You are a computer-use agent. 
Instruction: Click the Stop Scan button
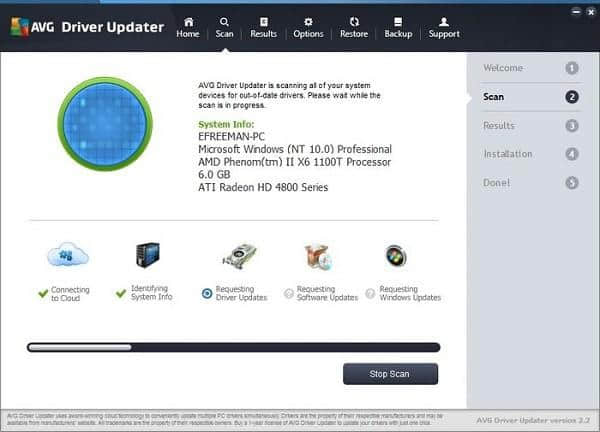click(x=390, y=374)
